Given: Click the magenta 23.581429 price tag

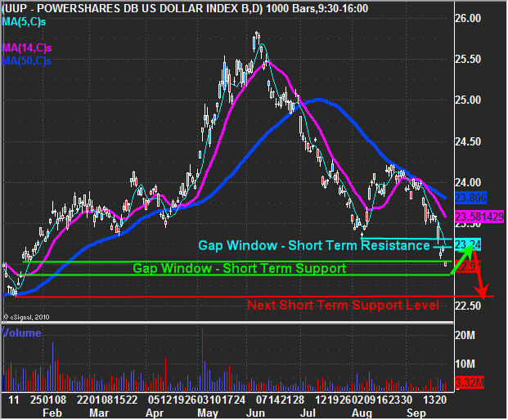Looking at the screenshot, I should tap(479, 217).
